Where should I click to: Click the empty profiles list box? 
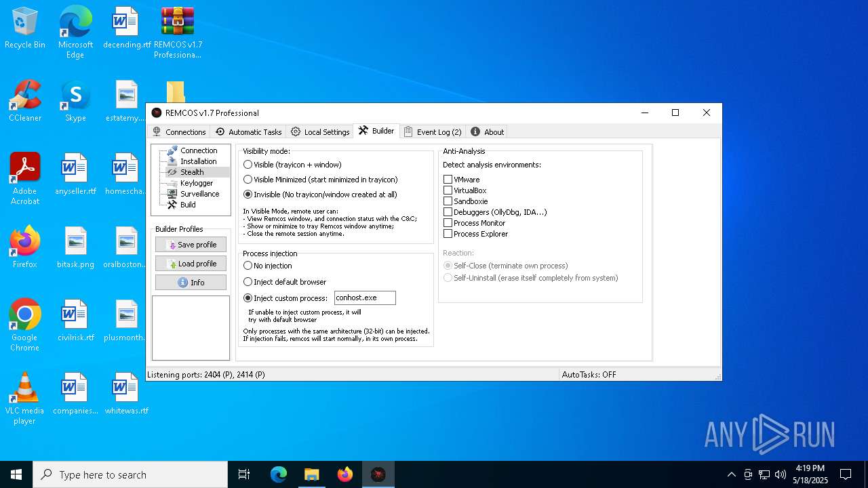[191, 328]
